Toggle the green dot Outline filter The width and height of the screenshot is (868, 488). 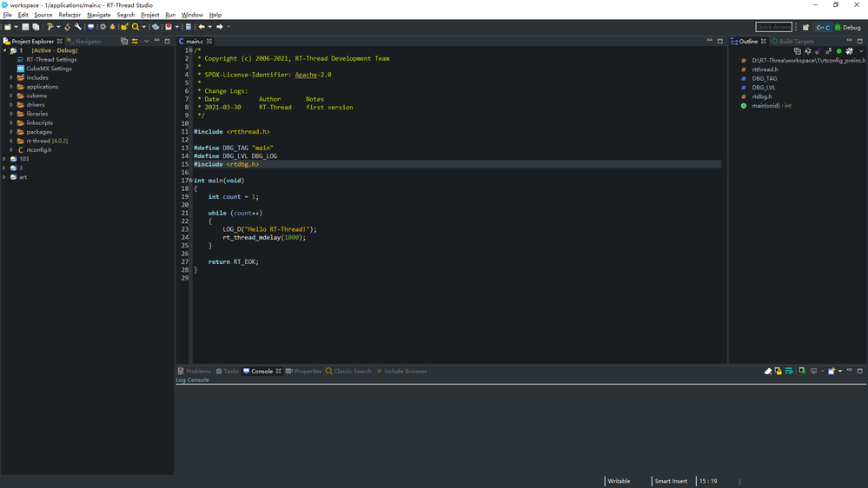pos(839,51)
